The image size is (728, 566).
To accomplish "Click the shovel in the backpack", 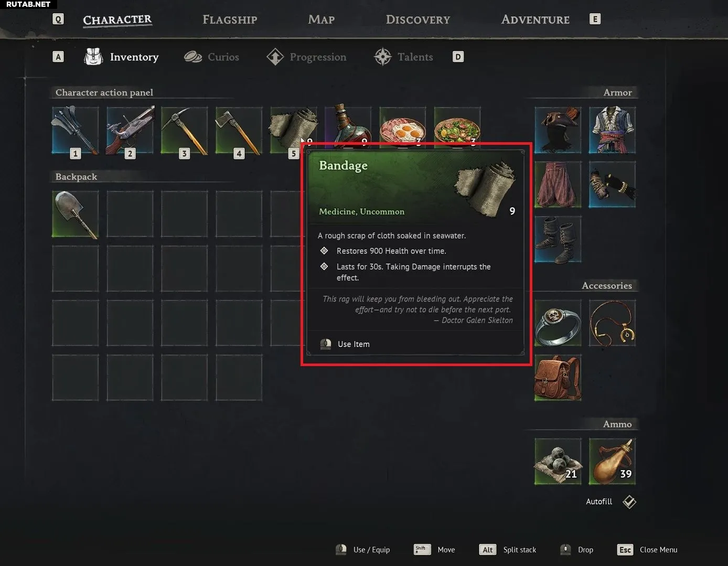I will [76, 214].
